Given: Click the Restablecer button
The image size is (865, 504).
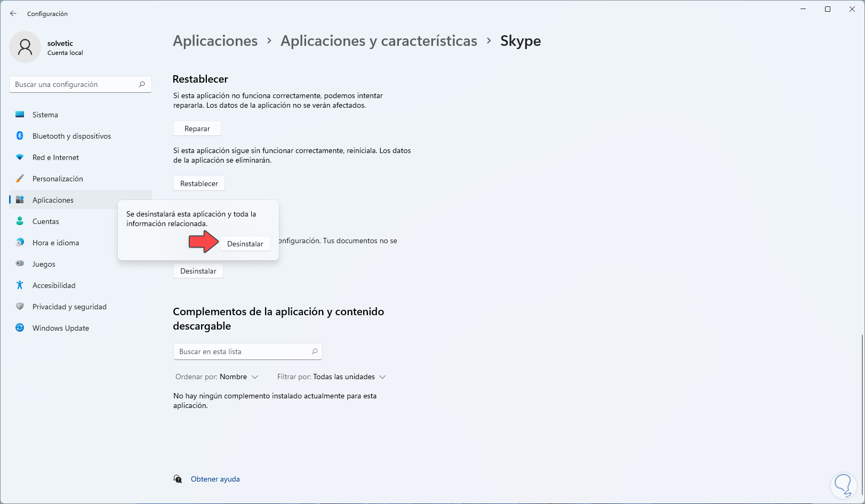Looking at the screenshot, I should (199, 183).
